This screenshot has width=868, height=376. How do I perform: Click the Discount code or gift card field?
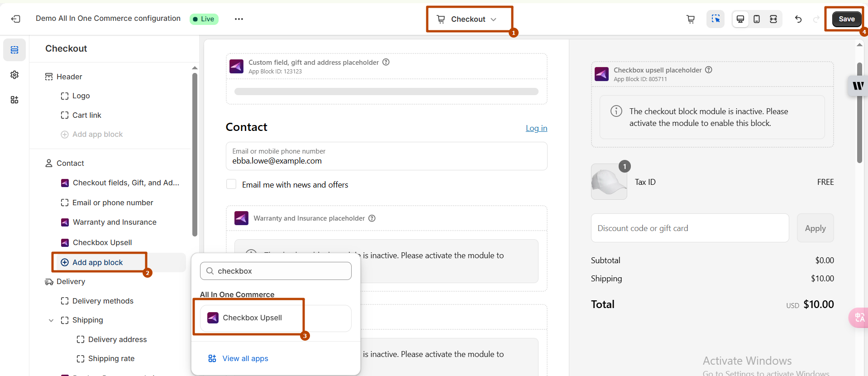tap(689, 228)
